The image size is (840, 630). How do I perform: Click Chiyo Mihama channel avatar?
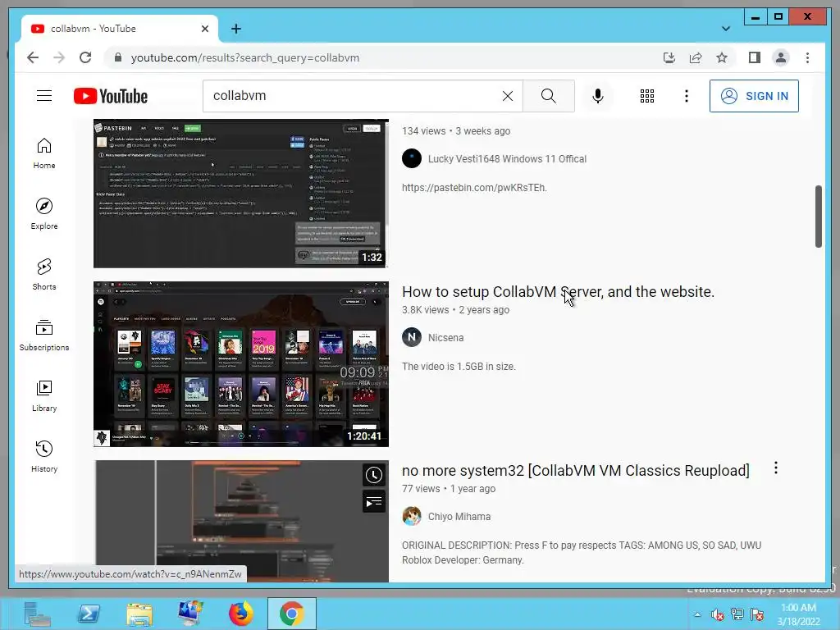pyautogui.click(x=412, y=517)
